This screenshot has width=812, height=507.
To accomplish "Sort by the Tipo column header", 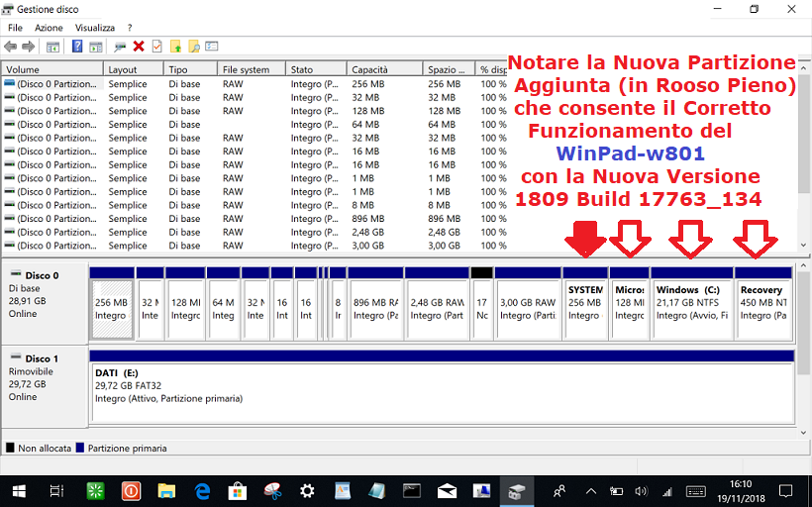I will pos(190,69).
